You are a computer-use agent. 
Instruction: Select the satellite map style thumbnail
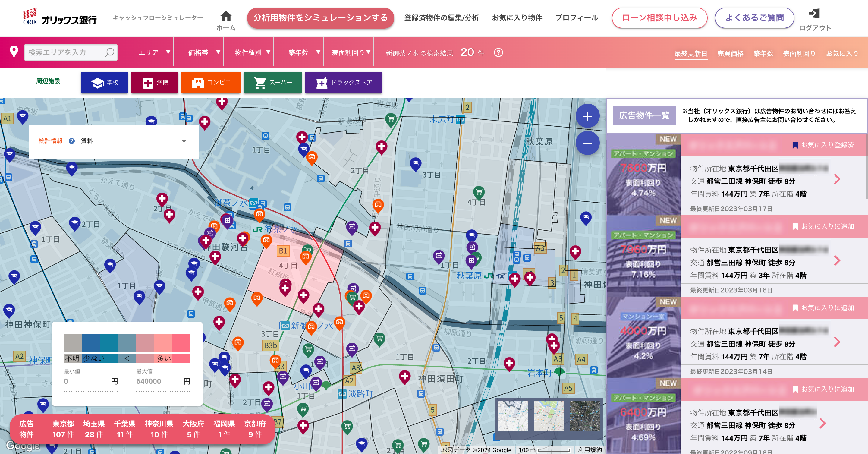coord(585,416)
